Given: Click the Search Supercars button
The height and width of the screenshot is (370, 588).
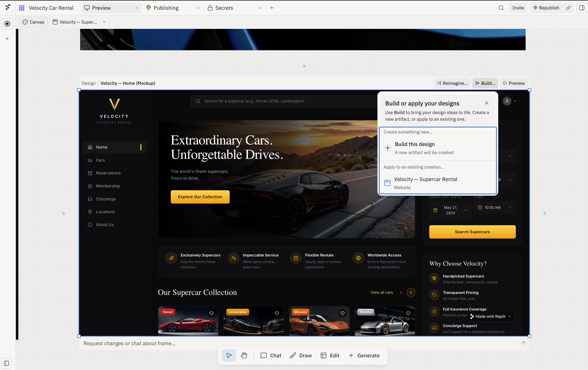Looking at the screenshot, I should coord(472,232).
